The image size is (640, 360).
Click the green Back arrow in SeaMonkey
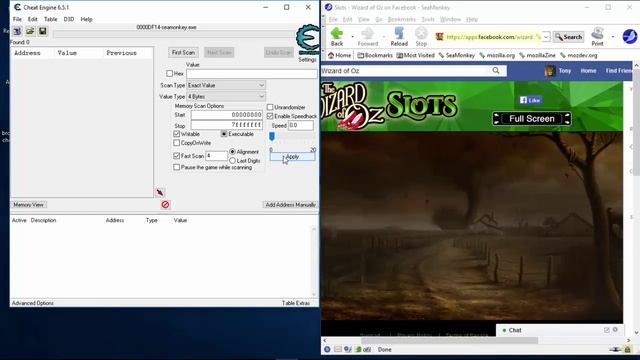click(x=337, y=33)
